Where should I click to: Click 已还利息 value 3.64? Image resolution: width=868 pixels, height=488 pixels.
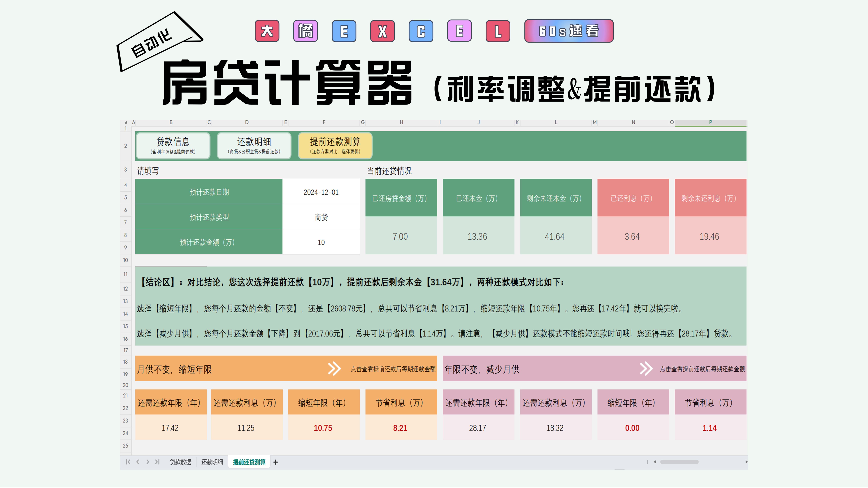coord(633,235)
